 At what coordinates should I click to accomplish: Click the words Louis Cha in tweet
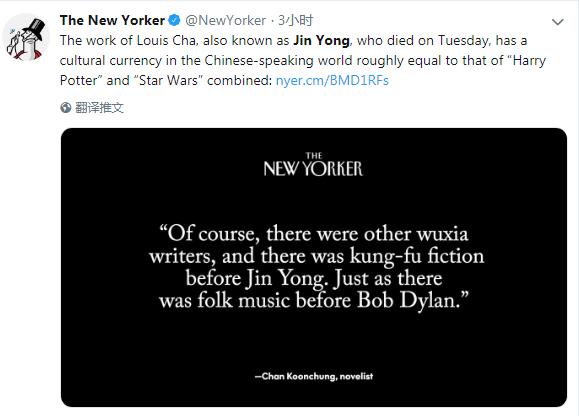pos(166,41)
